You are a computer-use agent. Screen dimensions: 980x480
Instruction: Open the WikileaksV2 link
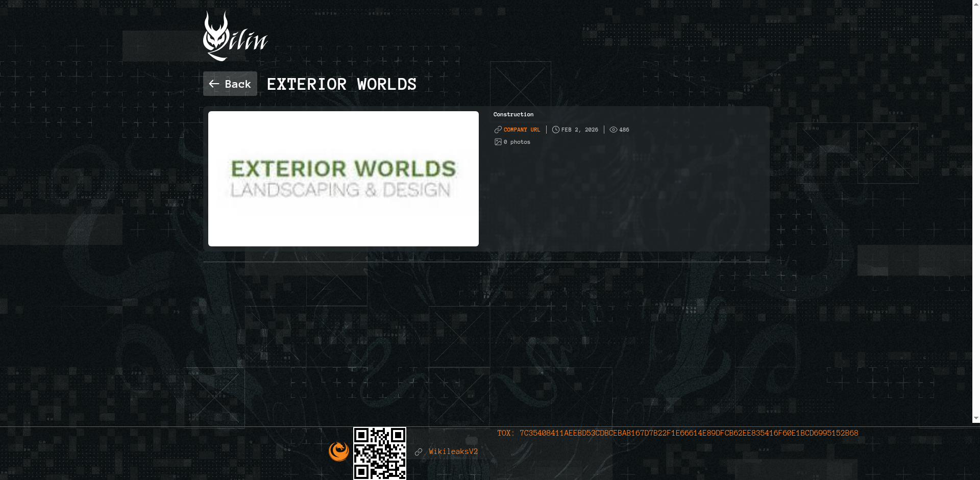point(453,451)
